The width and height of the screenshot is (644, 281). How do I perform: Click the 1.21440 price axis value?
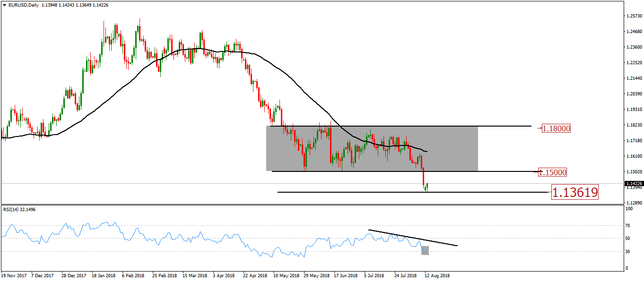(x=633, y=78)
